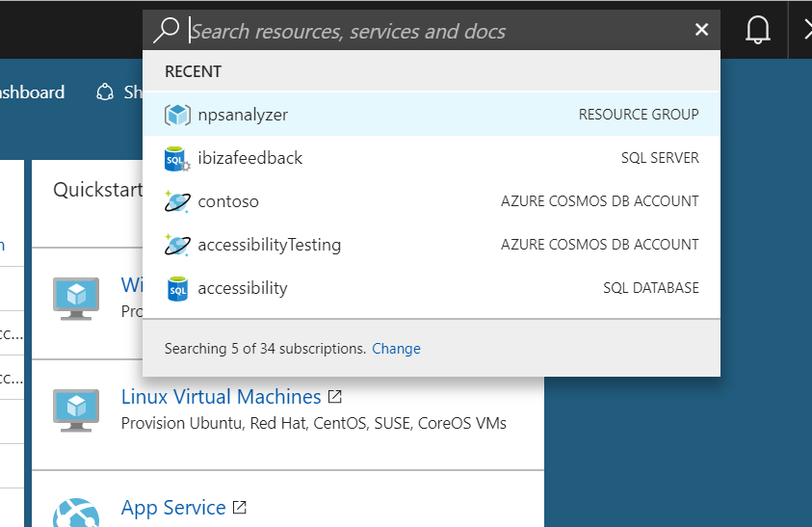Choose contoso in the recent list
812x527 pixels.
point(228,201)
